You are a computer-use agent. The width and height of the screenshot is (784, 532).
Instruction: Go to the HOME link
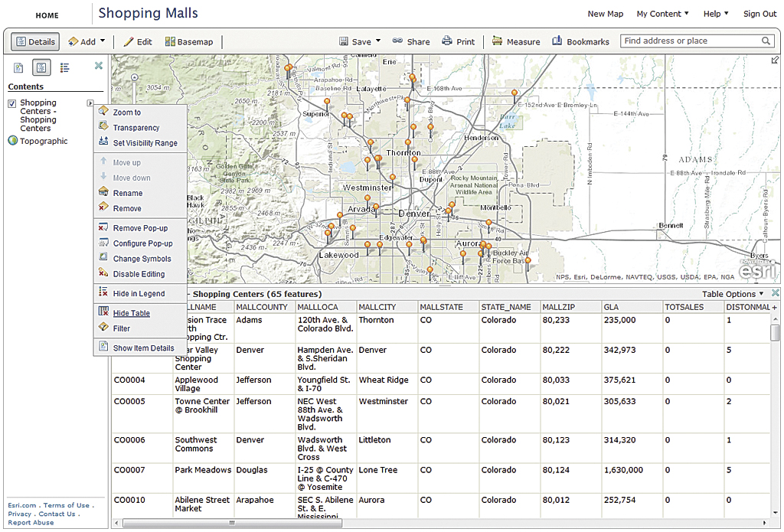pos(47,15)
